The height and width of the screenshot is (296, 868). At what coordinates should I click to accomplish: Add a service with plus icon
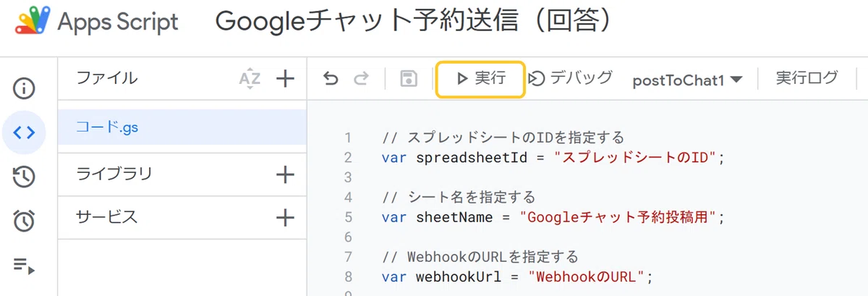[x=286, y=217]
